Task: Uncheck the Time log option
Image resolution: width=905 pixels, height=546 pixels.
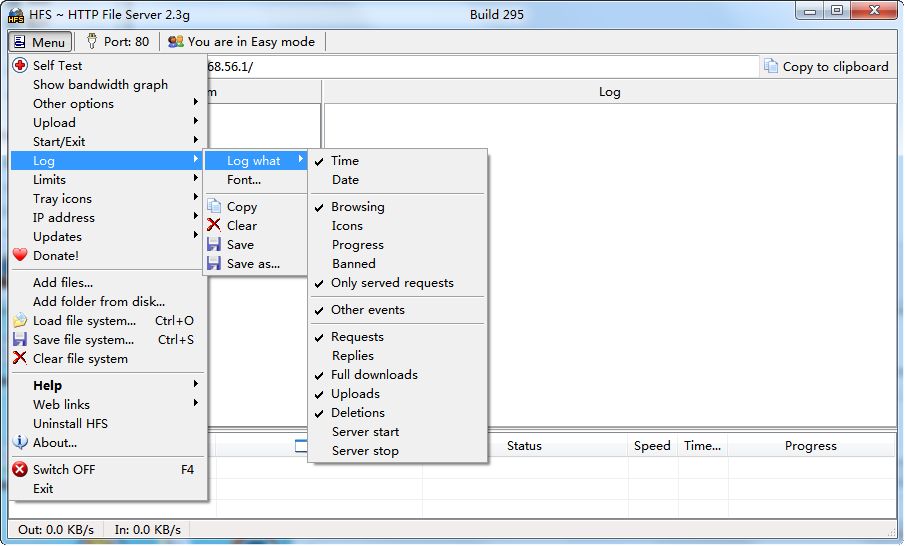Action: click(344, 161)
